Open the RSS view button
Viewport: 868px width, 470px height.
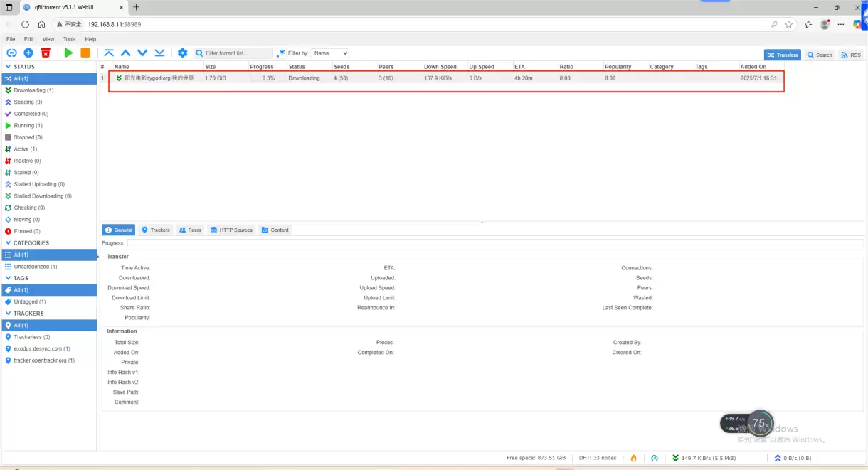click(850, 55)
